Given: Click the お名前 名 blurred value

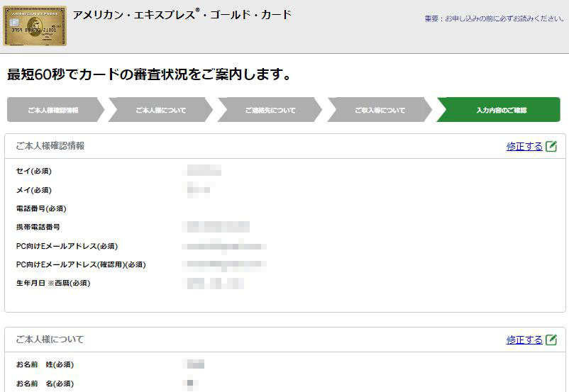Looking at the screenshot, I should (191, 383).
